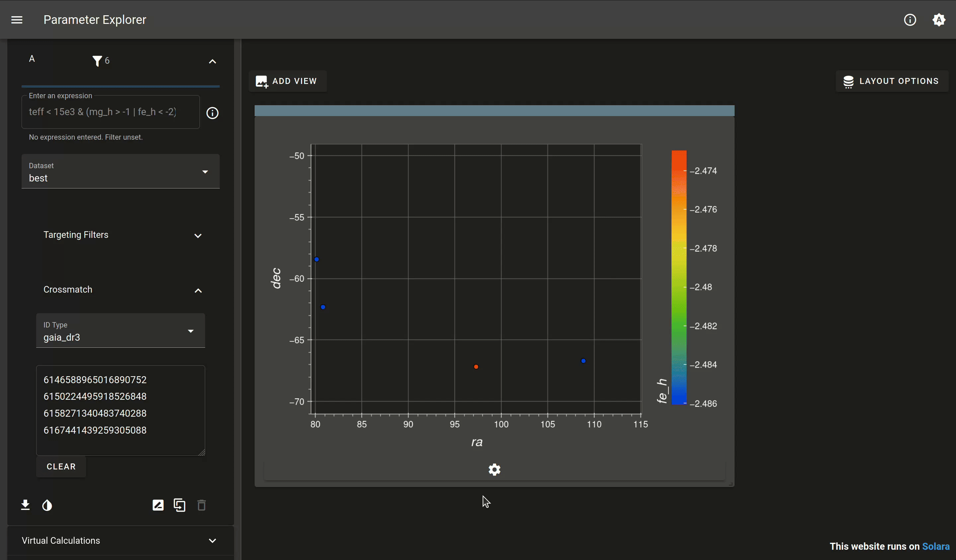Screen dimensions: 956x560
Task: Click the info icon in top bar
Action: tap(910, 20)
